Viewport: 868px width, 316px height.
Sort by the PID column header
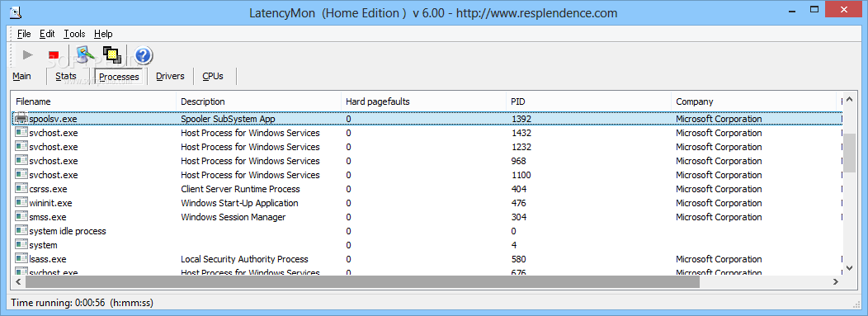tap(588, 101)
